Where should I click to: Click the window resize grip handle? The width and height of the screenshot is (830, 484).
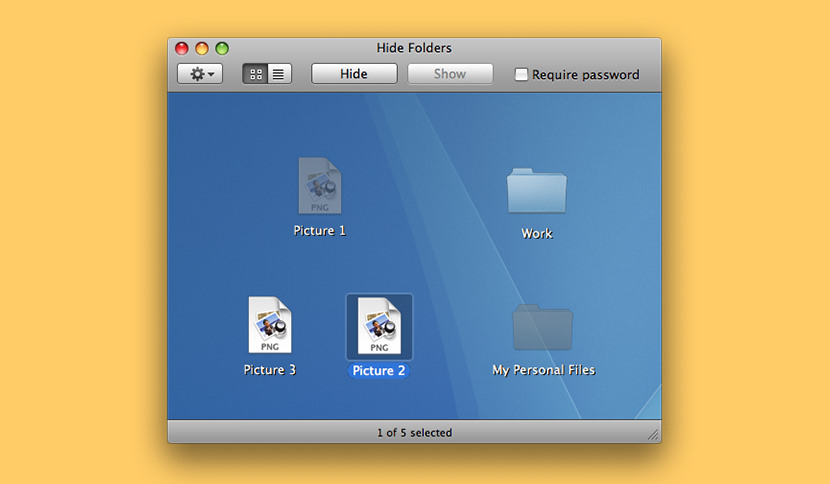[654, 435]
